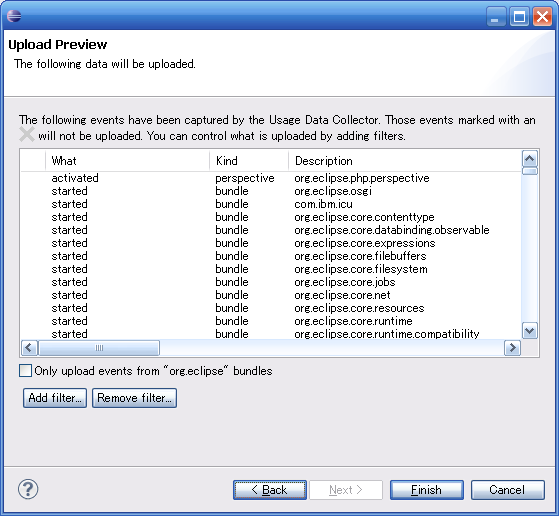Click the 'activated' cell in What column
The height and width of the screenshot is (516, 559).
tap(75, 178)
